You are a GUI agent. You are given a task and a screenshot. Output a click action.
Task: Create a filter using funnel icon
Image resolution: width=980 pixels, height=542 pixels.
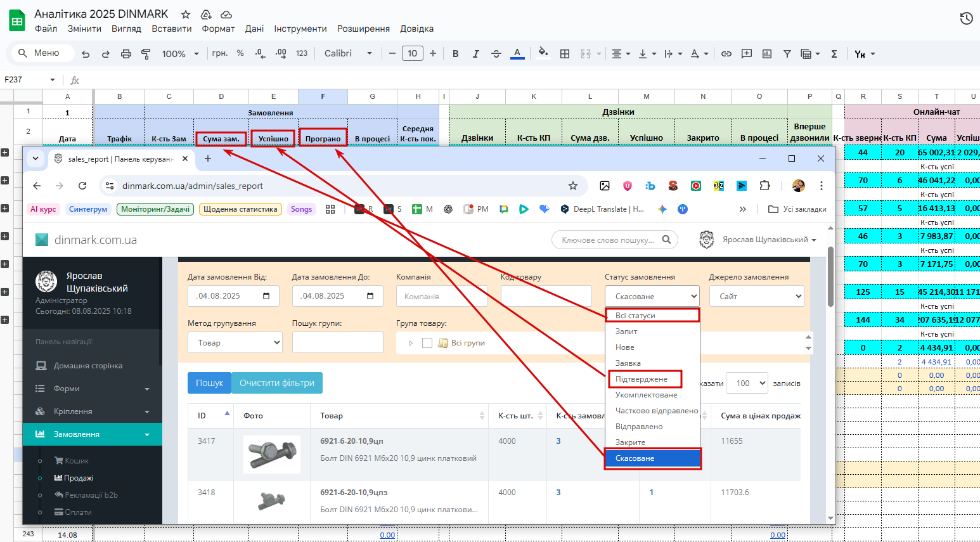point(787,54)
